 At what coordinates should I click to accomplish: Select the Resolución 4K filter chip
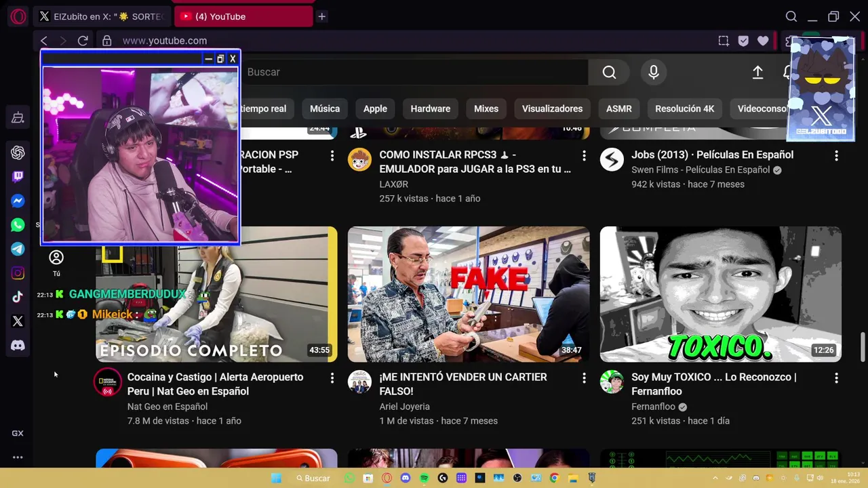[x=685, y=108]
